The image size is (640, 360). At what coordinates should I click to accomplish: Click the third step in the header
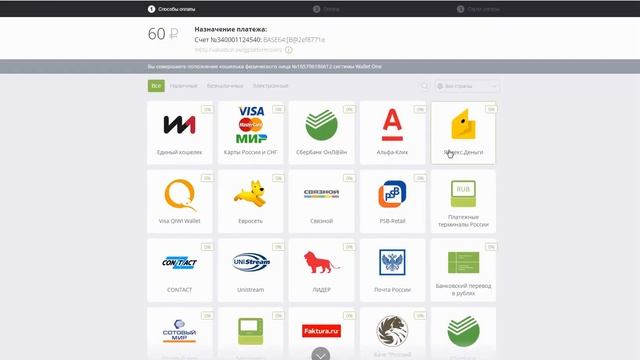coord(478,9)
